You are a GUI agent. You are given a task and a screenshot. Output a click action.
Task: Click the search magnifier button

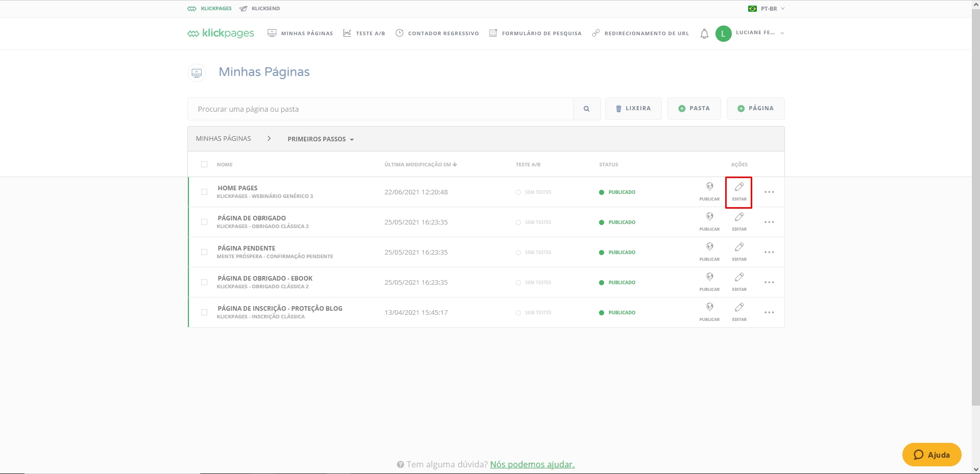tap(587, 109)
